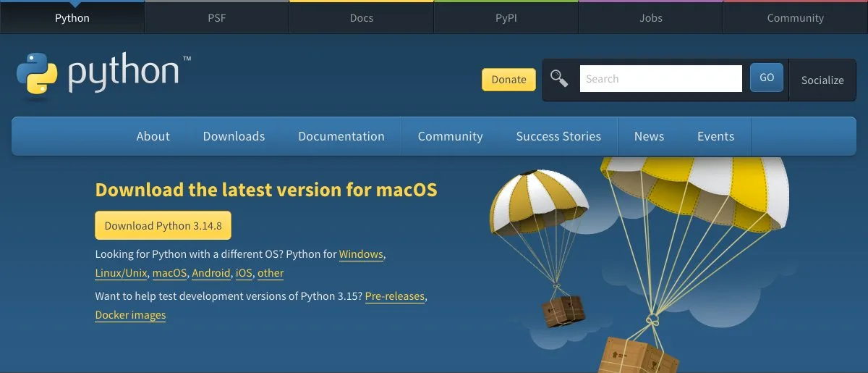The image size is (868, 373).
Task: Open the Docker images link
Action: click(x=130, y=315)
